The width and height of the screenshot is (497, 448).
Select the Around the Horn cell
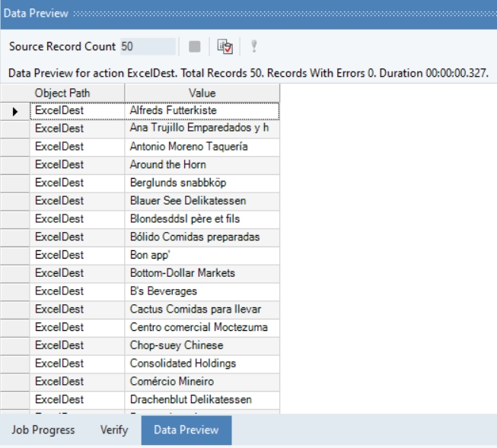(x=202, y=165)
